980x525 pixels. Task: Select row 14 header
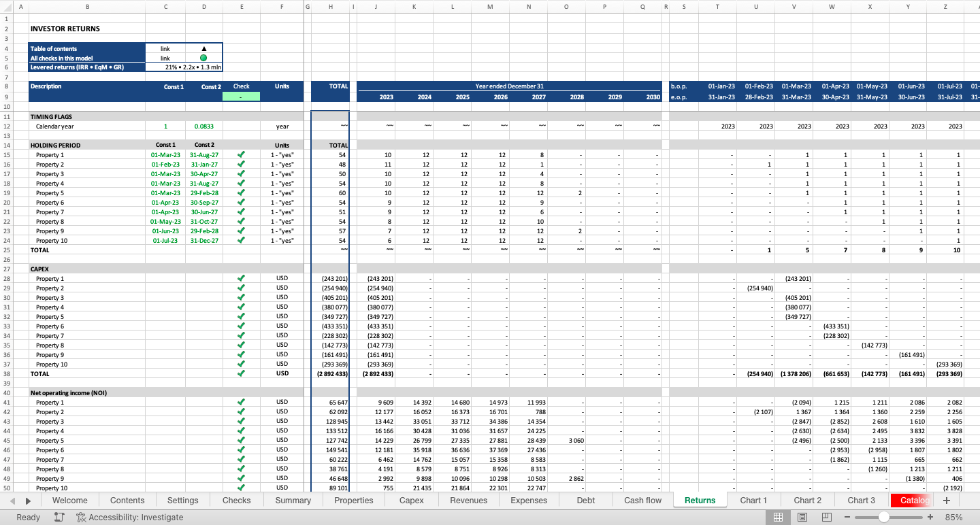coord(6,146)
